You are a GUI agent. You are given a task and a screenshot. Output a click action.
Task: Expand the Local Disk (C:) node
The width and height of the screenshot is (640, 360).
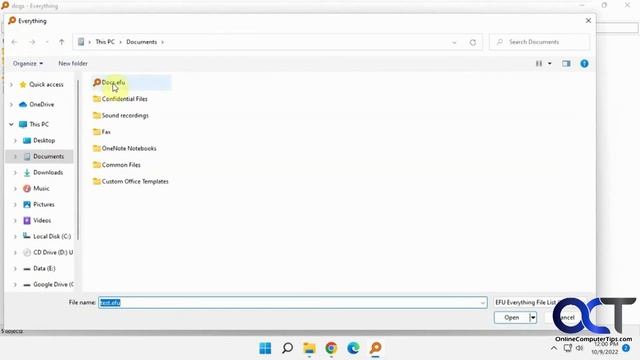pyautogui.click(x=16, y=237)
